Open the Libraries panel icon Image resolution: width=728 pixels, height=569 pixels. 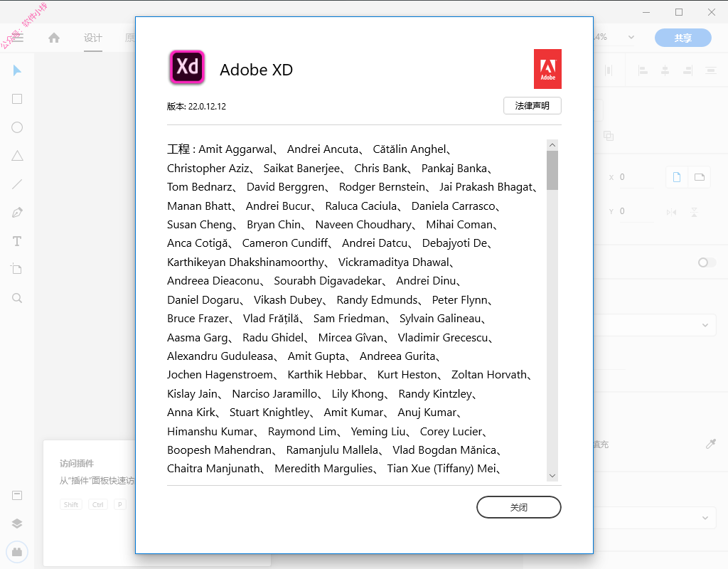[x=17, y=495]
